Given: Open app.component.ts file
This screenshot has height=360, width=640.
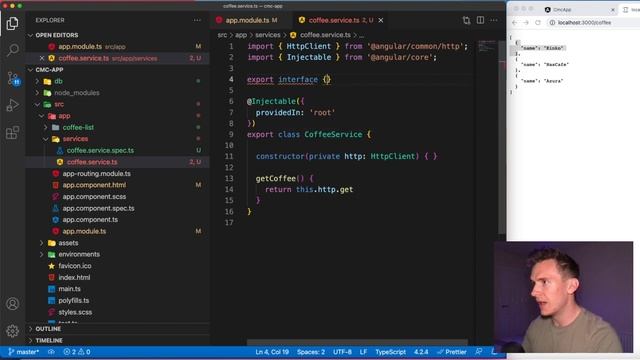Looking at the screenshot, I should [x=90, y=220].
